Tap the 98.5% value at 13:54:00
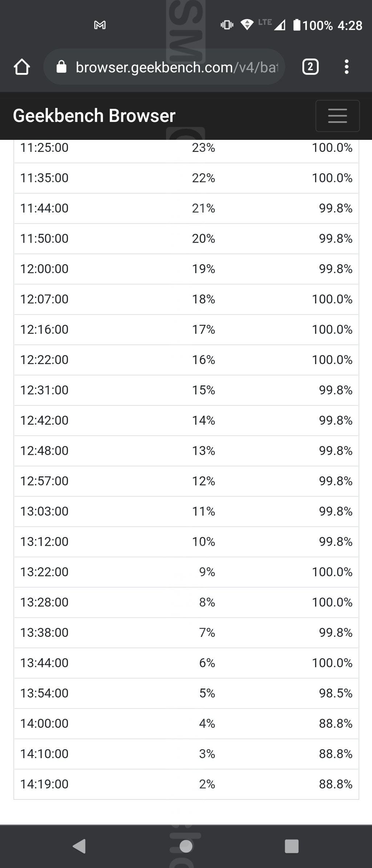Screen dimensions: 372x868 [336, 693]
